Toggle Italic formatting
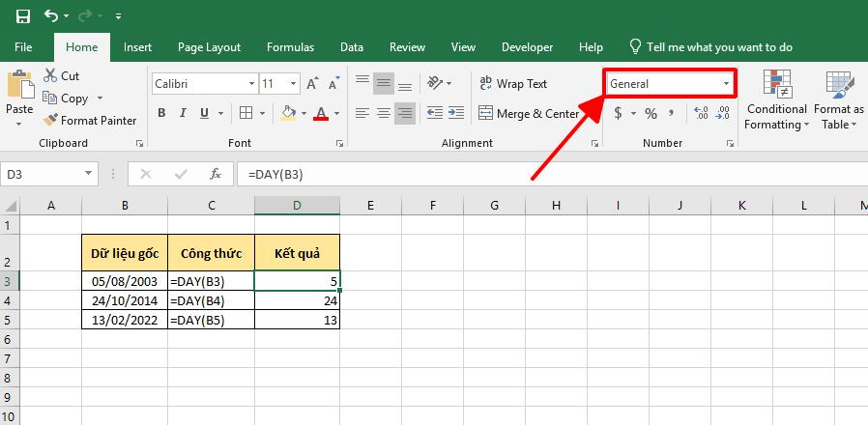Viewport: 868px width, 425px height. pyautogui.click(x=185, y=114)
